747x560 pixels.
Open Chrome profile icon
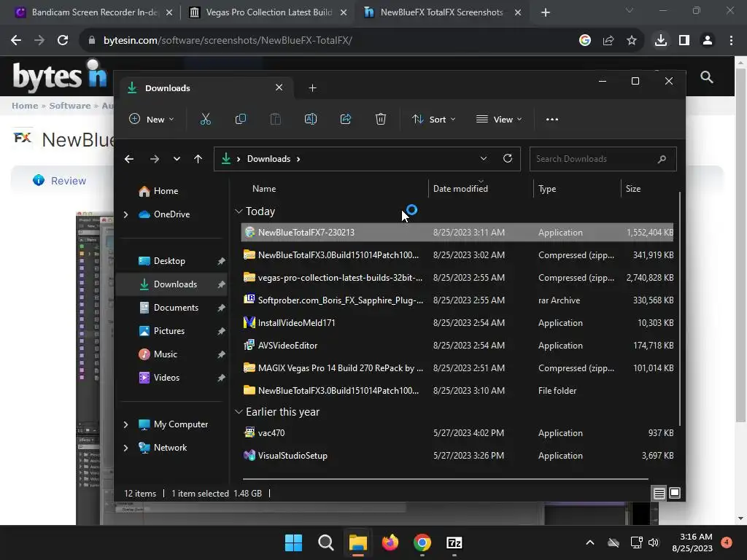(708, 41)
